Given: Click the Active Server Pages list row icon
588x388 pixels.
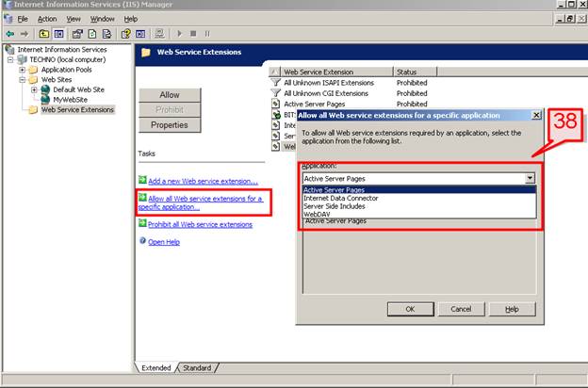Looking at the screenshot, I should point(276,104).
